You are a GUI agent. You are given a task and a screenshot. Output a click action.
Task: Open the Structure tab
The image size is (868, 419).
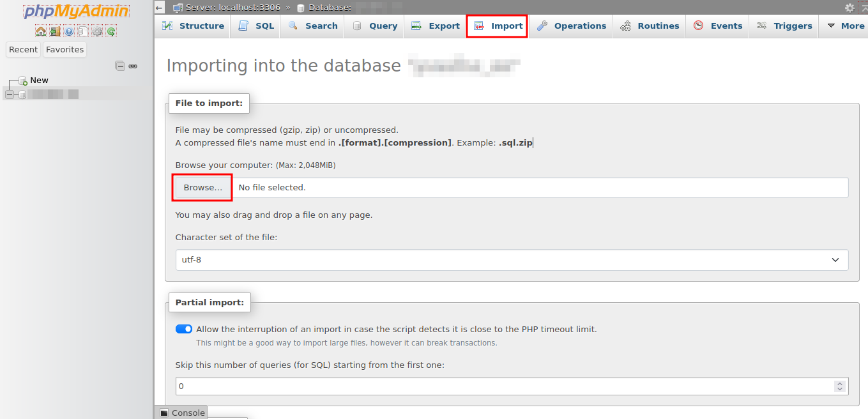[x=193, y=26]
